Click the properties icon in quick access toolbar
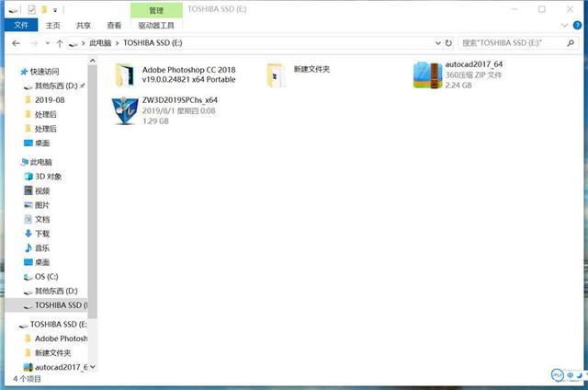The height and width of the screenshot is (390, 588). 30,9
